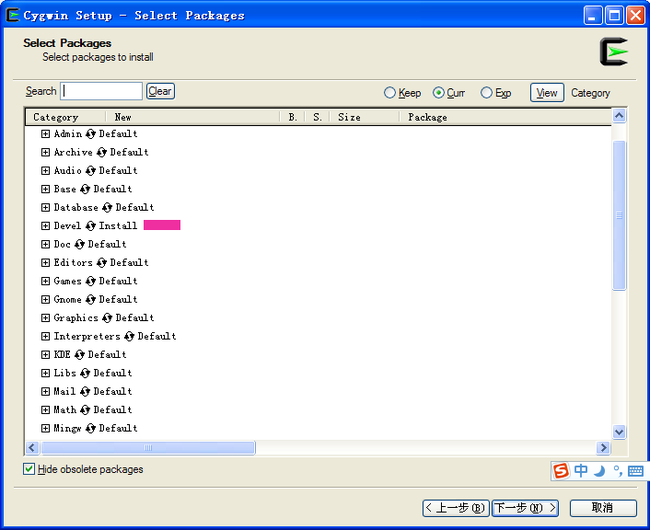Image resolution: width=650 pixels, height=530 pixels.
Task: Click the Install text in Devel row
Action: click(x=118, y=226)
